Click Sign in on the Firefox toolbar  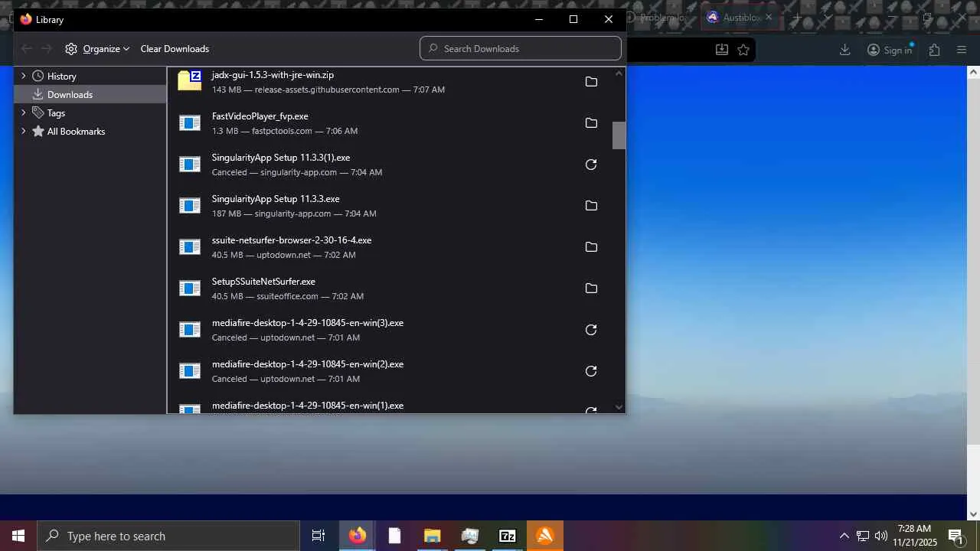point(890,50)
